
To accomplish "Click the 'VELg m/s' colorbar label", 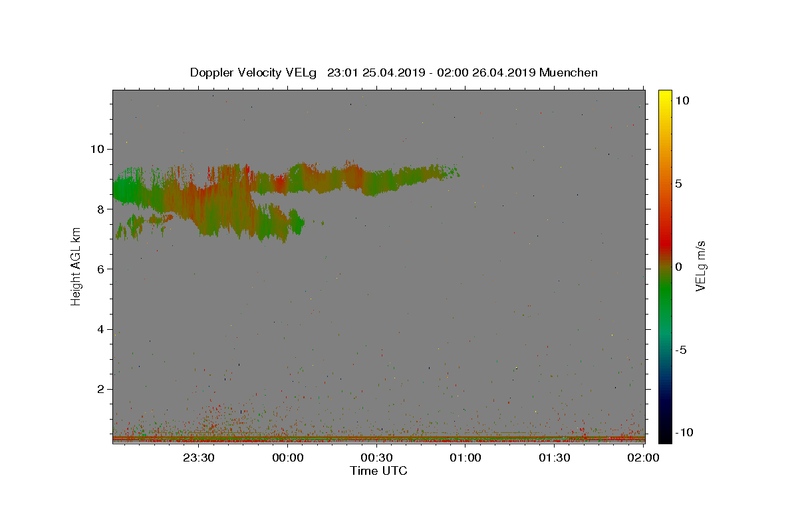I will pos(700,267).
